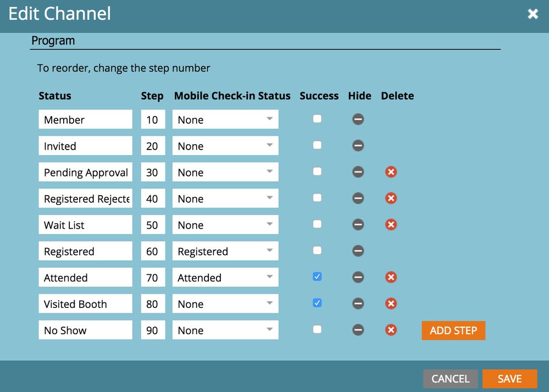Click the ADD STEP button
The width and height of the screenshot is (549, 392).
(x=453, y=330)
